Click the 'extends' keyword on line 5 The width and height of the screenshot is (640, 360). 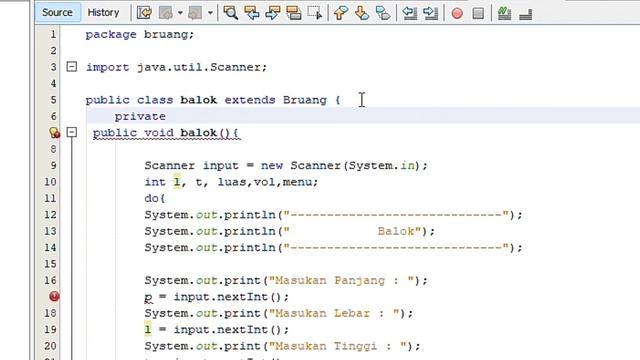(x=250, y=100)
